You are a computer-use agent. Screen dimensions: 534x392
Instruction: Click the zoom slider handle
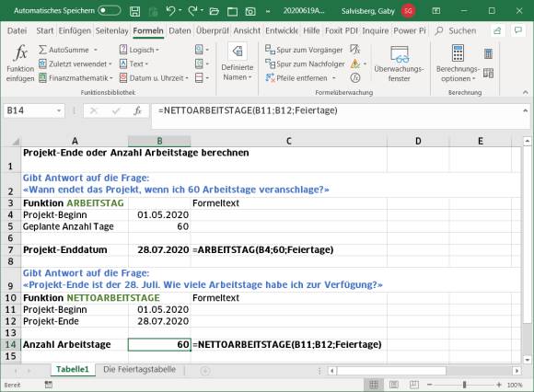click(x=464, y=385)
